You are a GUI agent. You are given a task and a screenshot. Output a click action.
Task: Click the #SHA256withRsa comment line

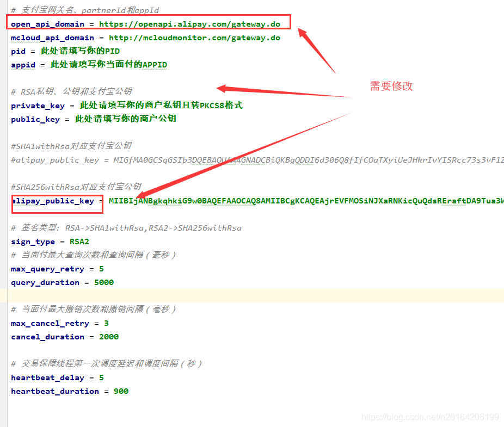pyautogui.click(x=76, y=187)
